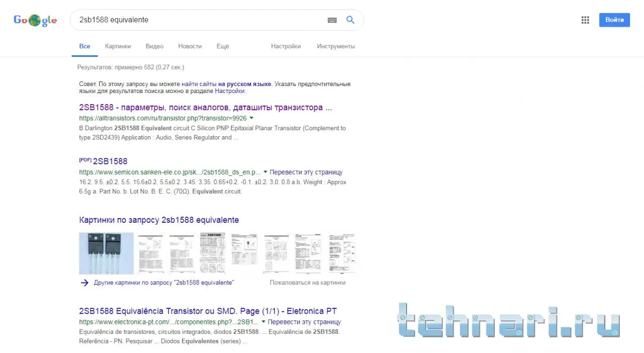Click Другие картинки по запросу link
Viewport: 644px width, 353px height.
(164, 283)
